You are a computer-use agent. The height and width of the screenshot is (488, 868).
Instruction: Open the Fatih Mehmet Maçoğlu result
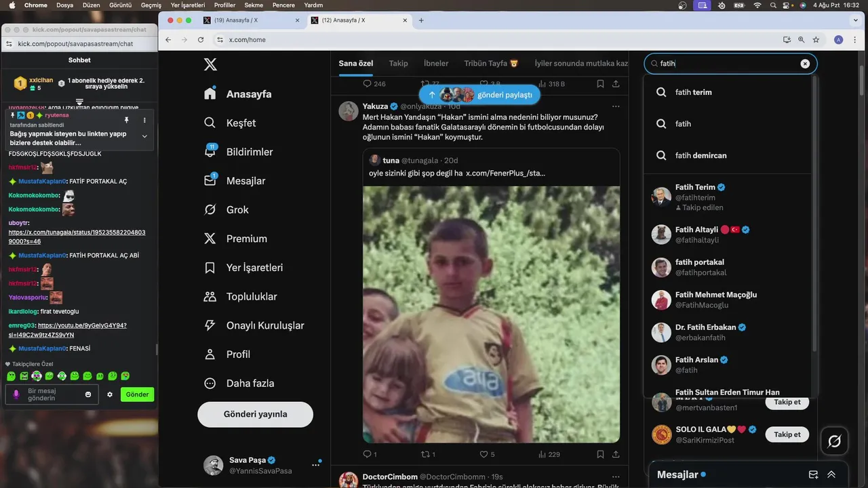(727, 300)
